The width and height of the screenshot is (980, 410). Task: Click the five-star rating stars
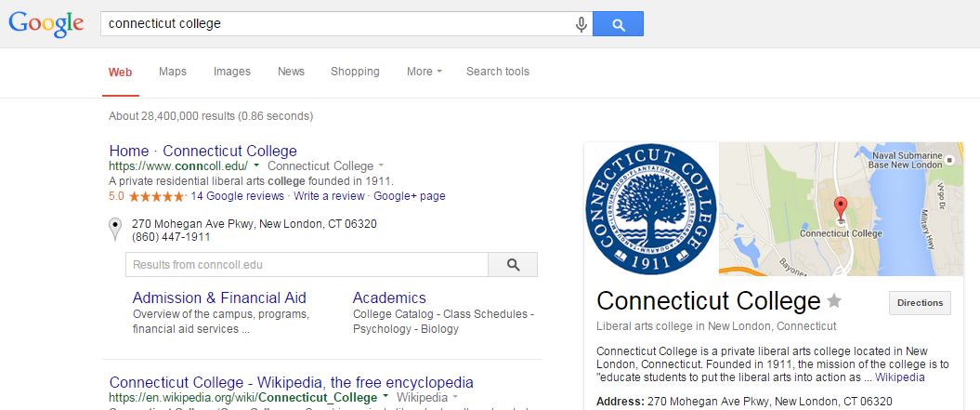pyautogui.click(x=157, y=196)
